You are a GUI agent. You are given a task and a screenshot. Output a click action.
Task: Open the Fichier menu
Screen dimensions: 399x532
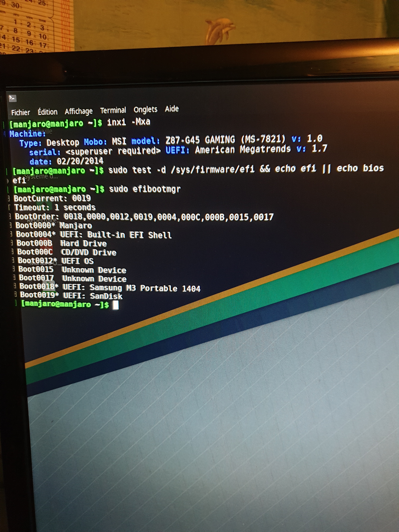pos(21,112)
